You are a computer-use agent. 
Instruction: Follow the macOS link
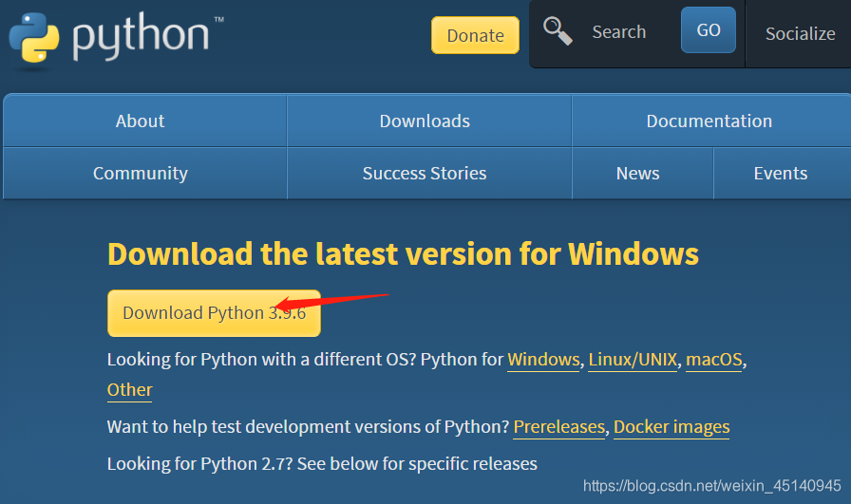(x=713, y=360)
